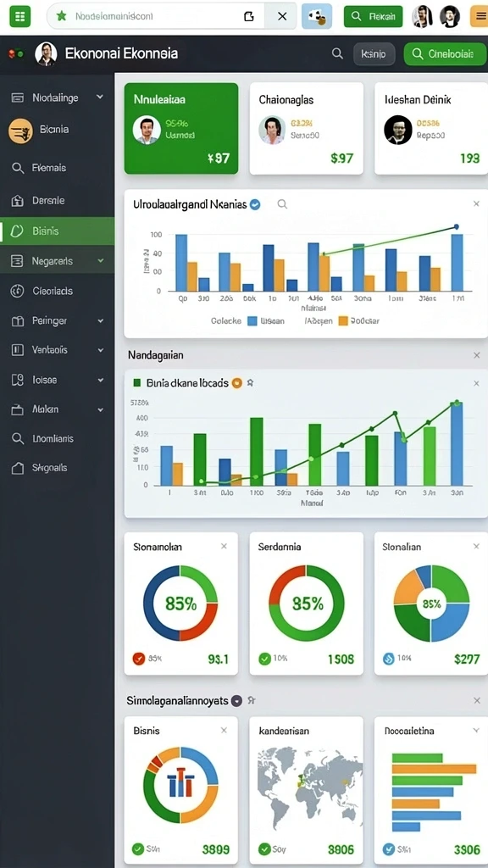Screen dimensions: 488x868
Task: Click the star icon in address bar
Action: coord(61,16)
